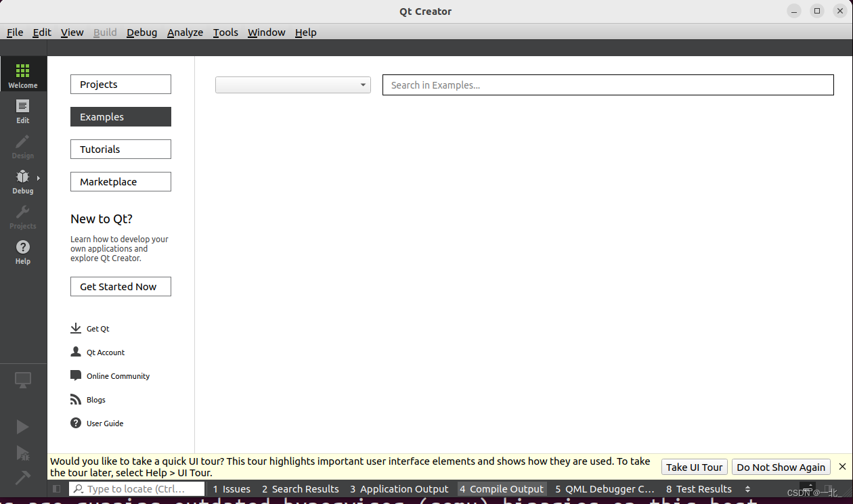The width and height of the screenshot is (853, 504).
Task: Open the Projects mode in sidebar
Action: (x=23, y=216)
